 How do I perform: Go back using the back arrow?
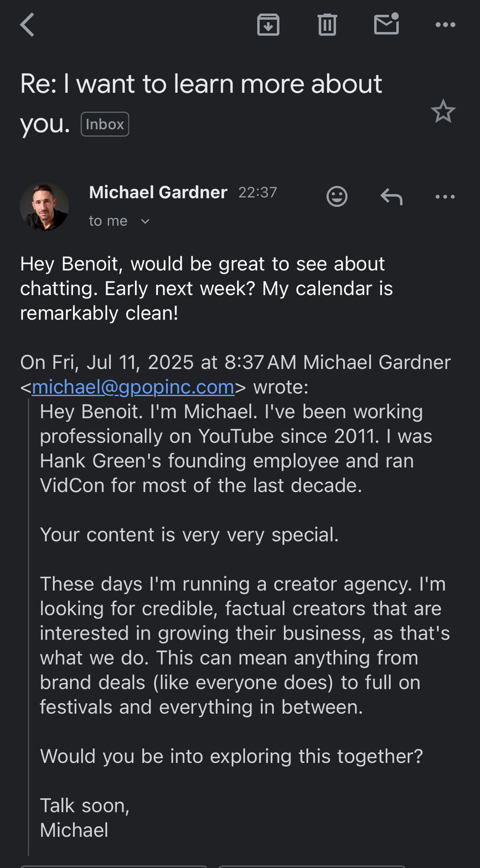27,25
